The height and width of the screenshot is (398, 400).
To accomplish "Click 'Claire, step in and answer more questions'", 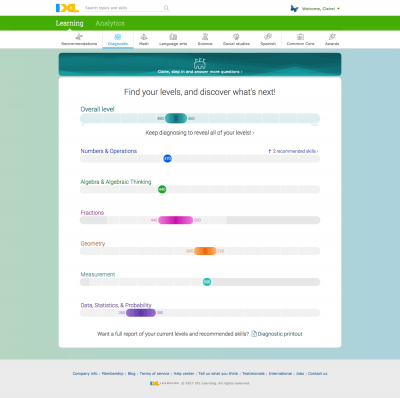I will point(200,72).
